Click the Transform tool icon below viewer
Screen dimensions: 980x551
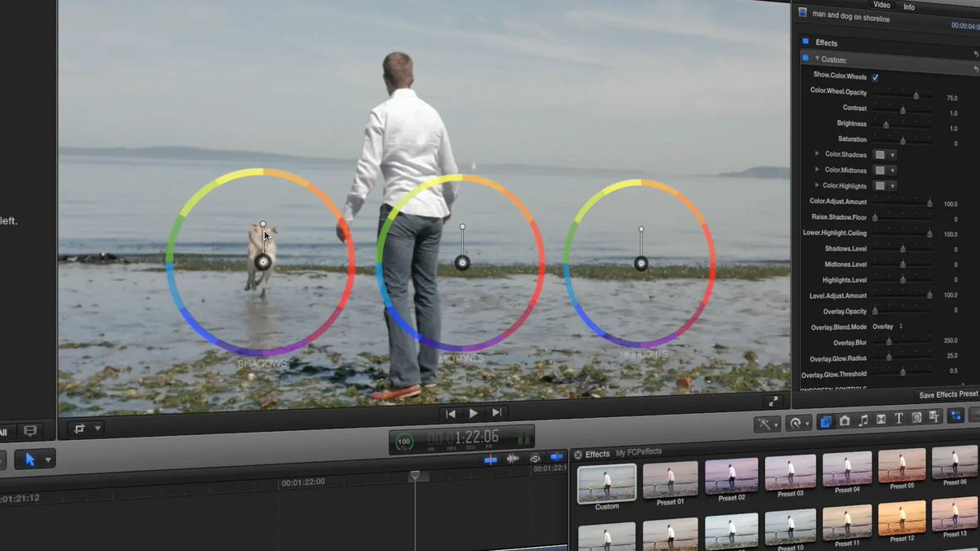pyautogui.click(x=80, y=429)
